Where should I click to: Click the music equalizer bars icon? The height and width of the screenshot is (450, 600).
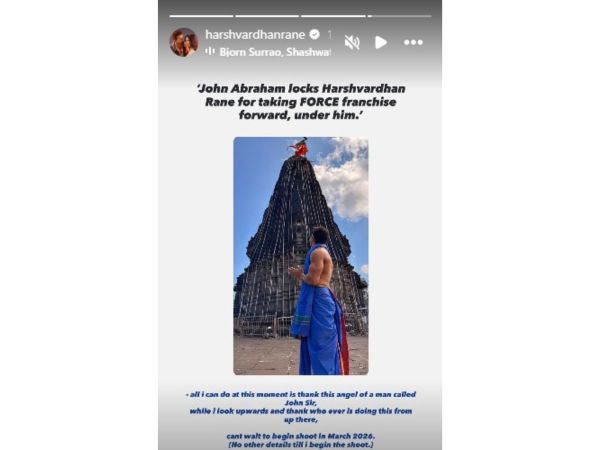(x=210, y=51)
